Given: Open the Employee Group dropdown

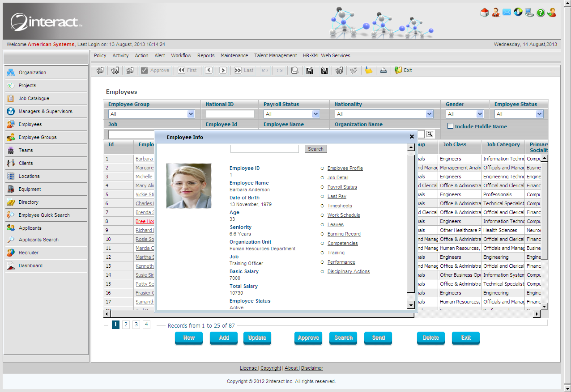Looking at the screenshot, I should tap(152, 114).
